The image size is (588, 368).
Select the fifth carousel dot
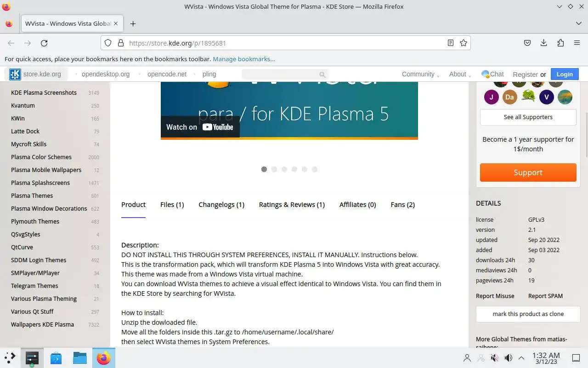[305, 169]
